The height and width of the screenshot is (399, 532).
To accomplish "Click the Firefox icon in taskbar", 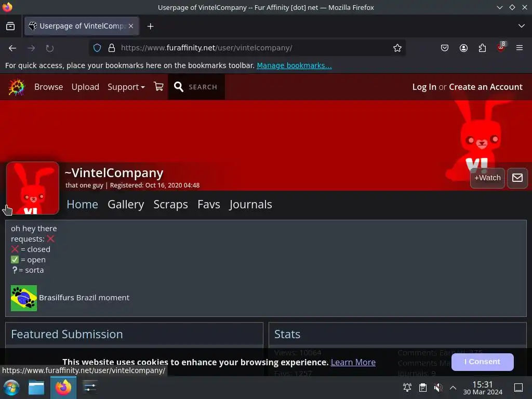I will click(x=63, y=388).
